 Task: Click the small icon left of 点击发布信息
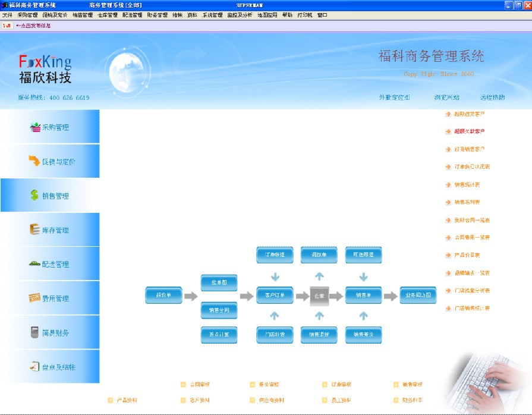7,26
